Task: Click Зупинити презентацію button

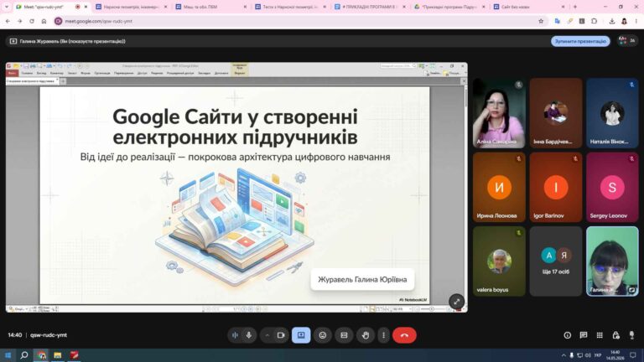Action: (580, 41)
